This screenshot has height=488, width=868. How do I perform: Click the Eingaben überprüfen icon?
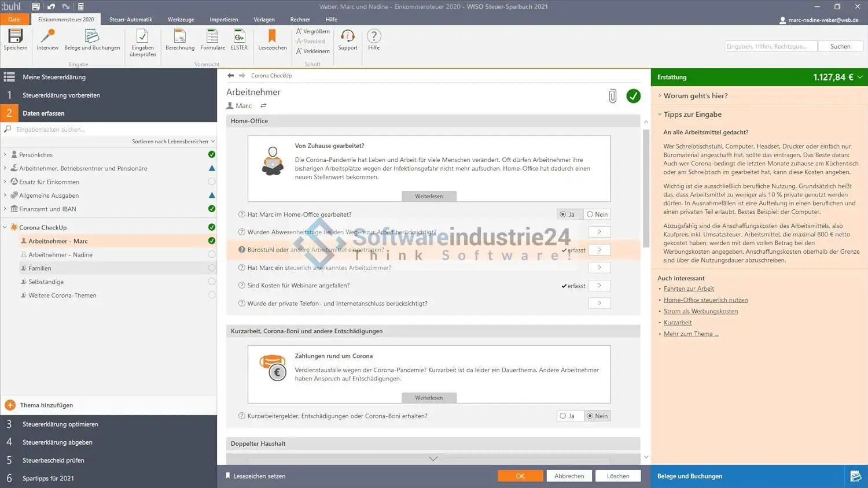142,42
